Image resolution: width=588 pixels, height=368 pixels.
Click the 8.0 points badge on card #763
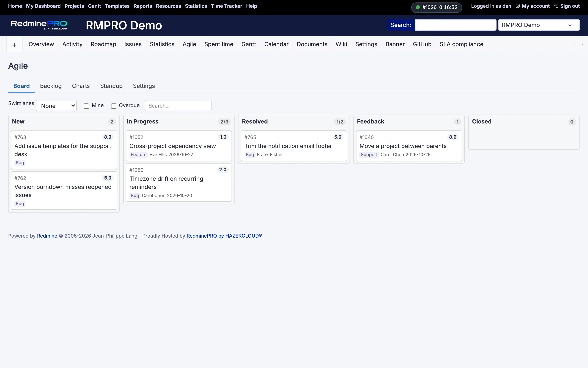point(108,137)
